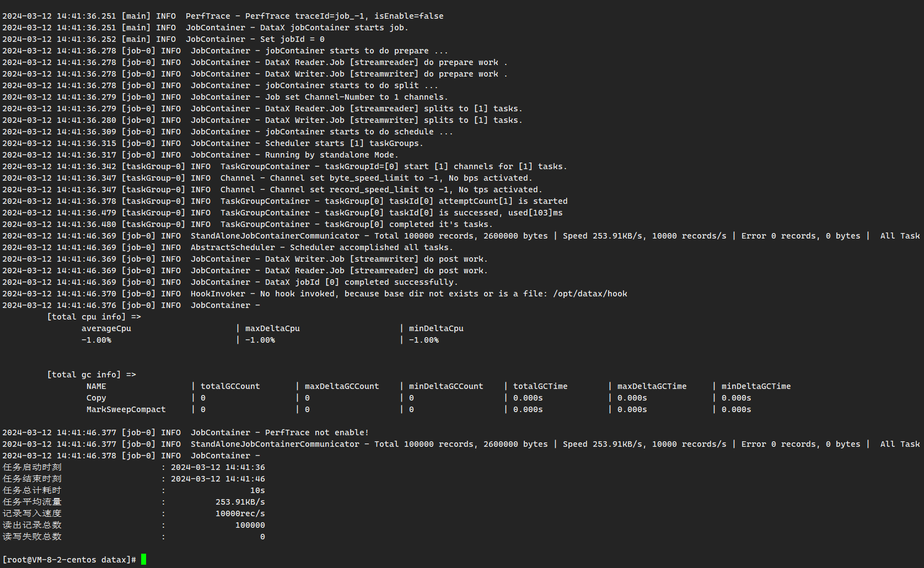Click the Copy row label in GC table
This screenshot has width=924, height=568.
pos(96,398)
